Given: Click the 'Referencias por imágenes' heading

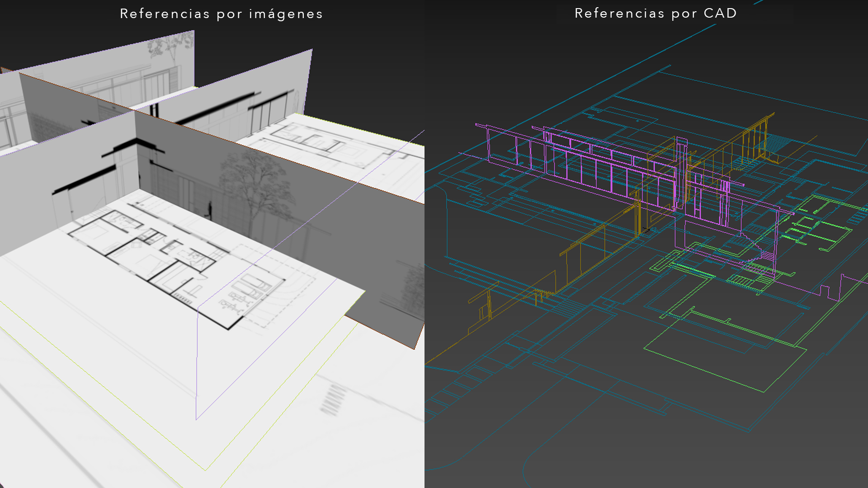Looking at the screenshot, I should point(221,14).
